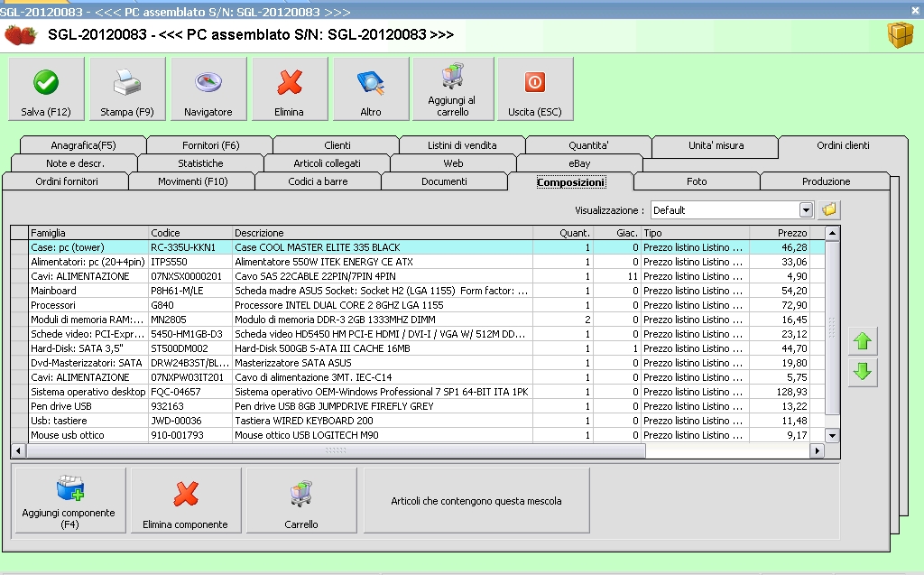Sort by the Codice column header

click(x=190, y=233)
